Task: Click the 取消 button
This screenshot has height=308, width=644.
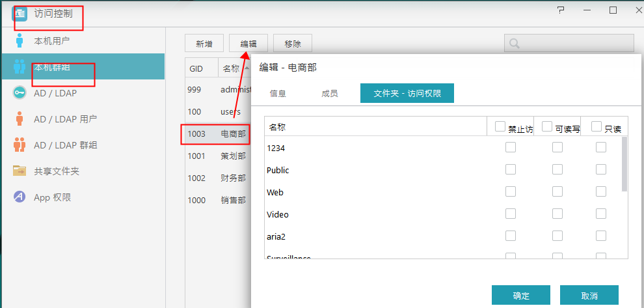Action: point(589,295)
